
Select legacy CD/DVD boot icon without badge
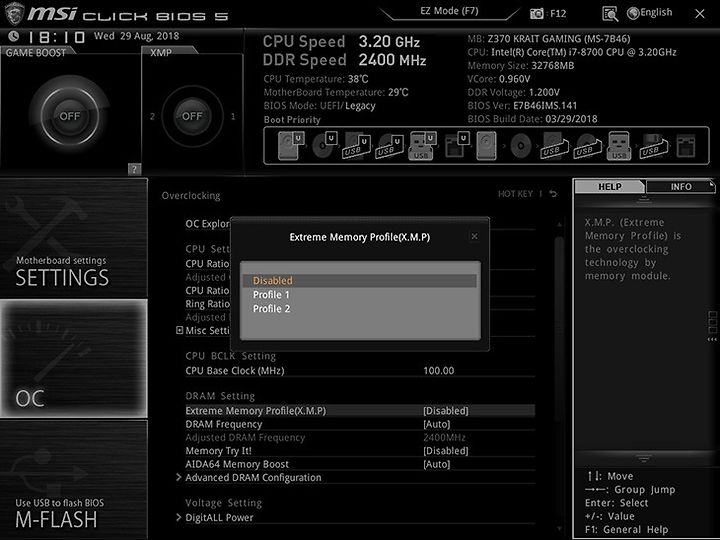[521, 146]
